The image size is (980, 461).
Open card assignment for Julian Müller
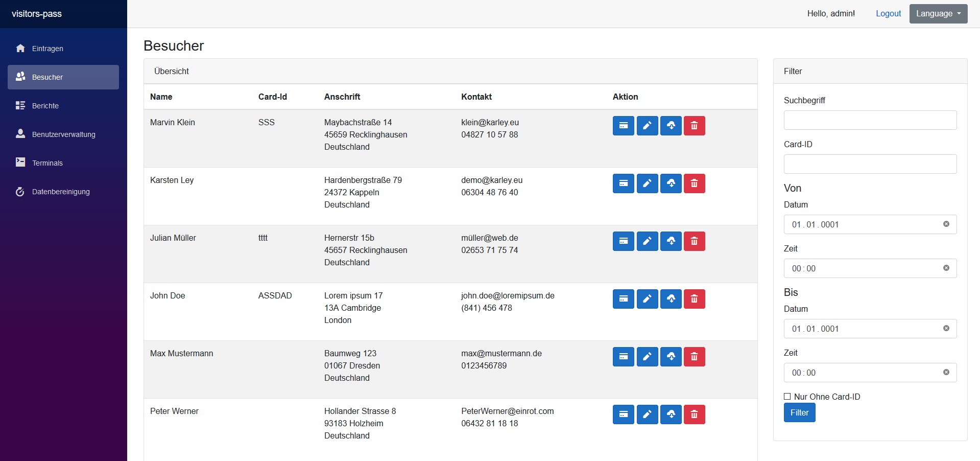(x=624, y=241)
